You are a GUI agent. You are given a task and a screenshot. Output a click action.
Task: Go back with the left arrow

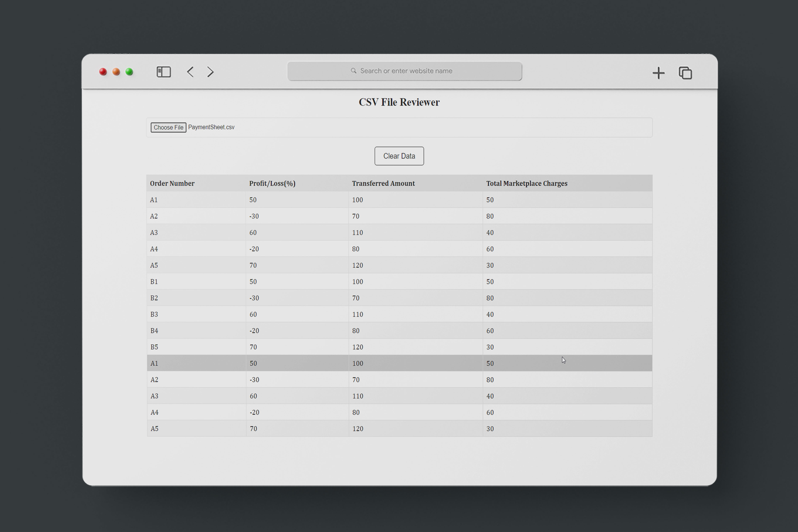click(190, 72)
